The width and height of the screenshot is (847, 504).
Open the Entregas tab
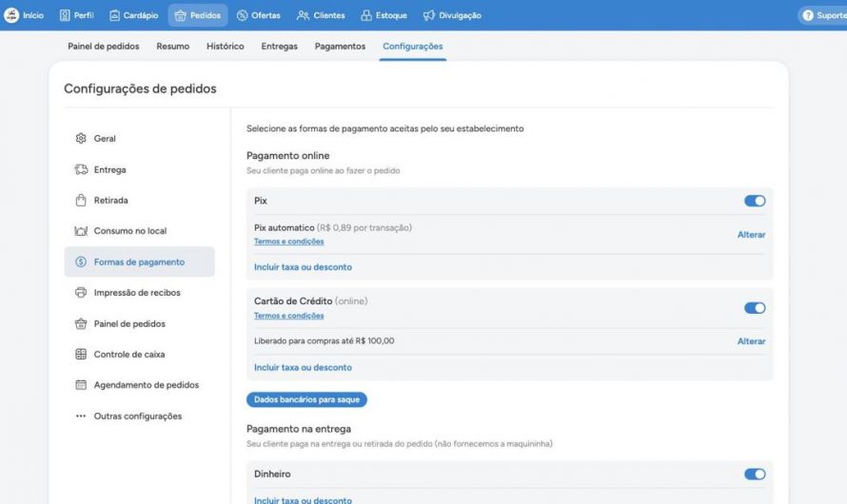click(x=279, y=47)
